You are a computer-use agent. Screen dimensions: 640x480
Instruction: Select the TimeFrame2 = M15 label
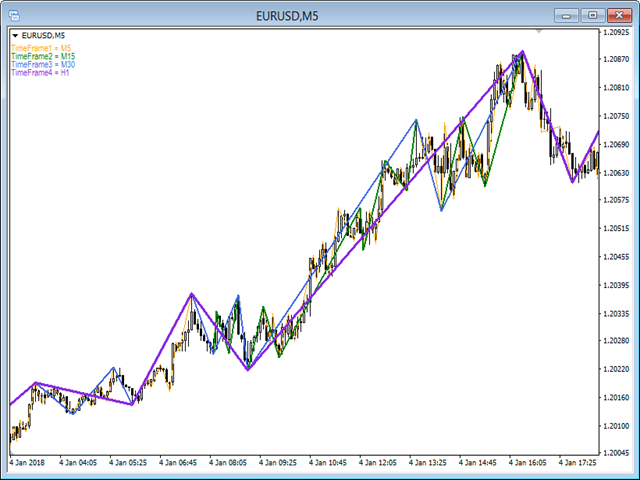click(x=43, y=56)
